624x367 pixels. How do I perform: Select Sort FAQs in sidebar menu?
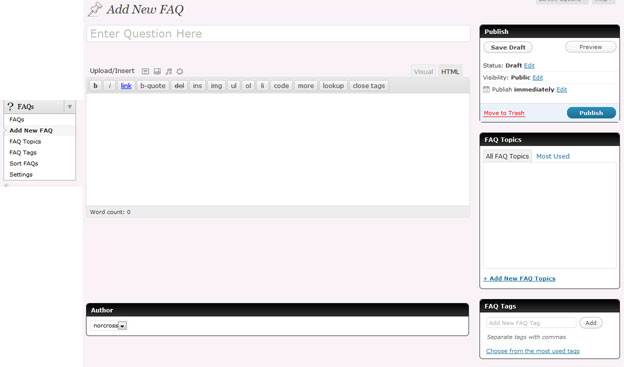pos(24,164)
